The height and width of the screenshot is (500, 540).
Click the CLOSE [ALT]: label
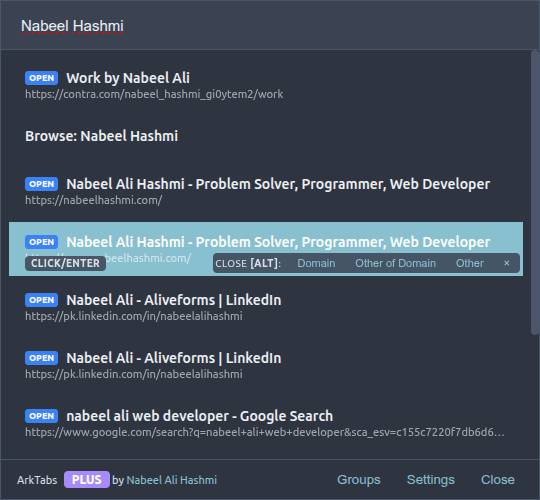pos(248,263)
